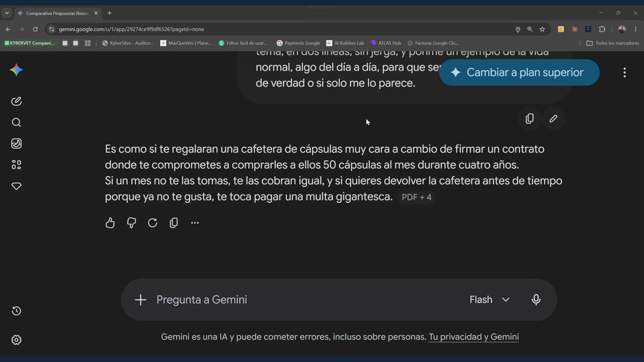Screen dimensions: 644x362
Task: Give thumbs down to the response
Action: pos(131,223)
